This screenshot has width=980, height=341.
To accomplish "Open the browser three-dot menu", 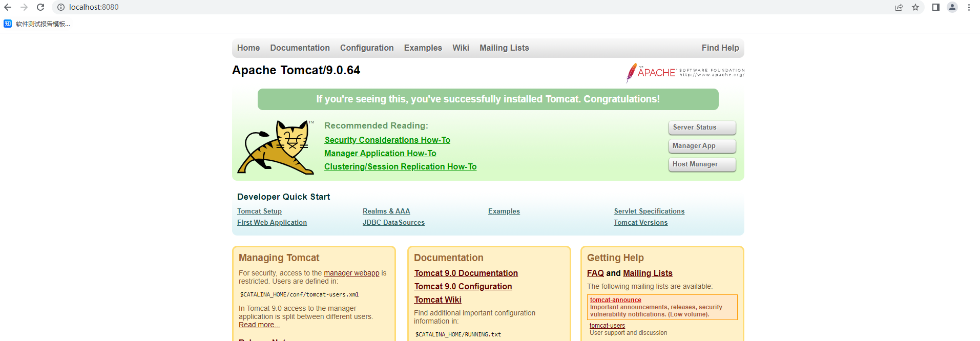I will [969, 7].
